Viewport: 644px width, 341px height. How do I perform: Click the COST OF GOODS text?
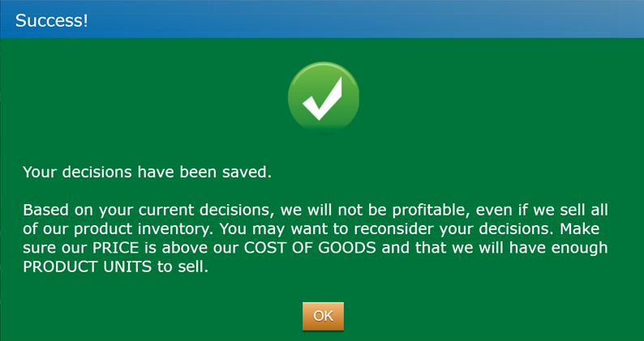coord(310,248)
